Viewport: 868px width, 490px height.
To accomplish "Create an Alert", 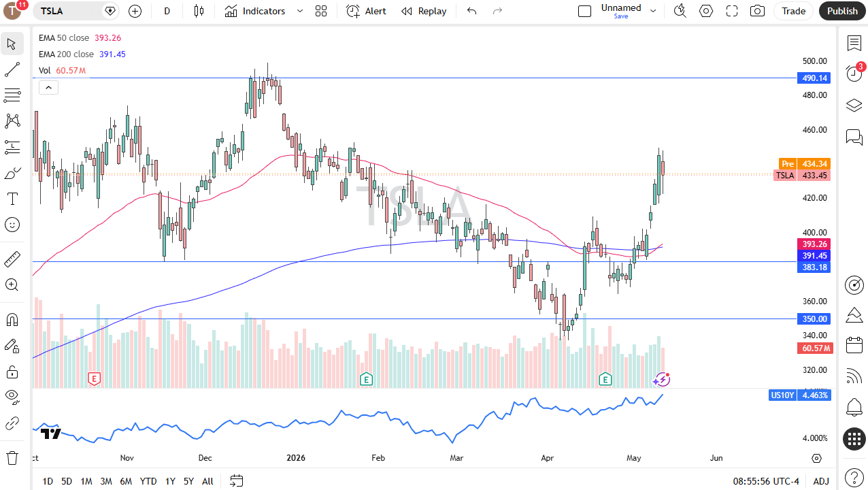I will 366,11.
